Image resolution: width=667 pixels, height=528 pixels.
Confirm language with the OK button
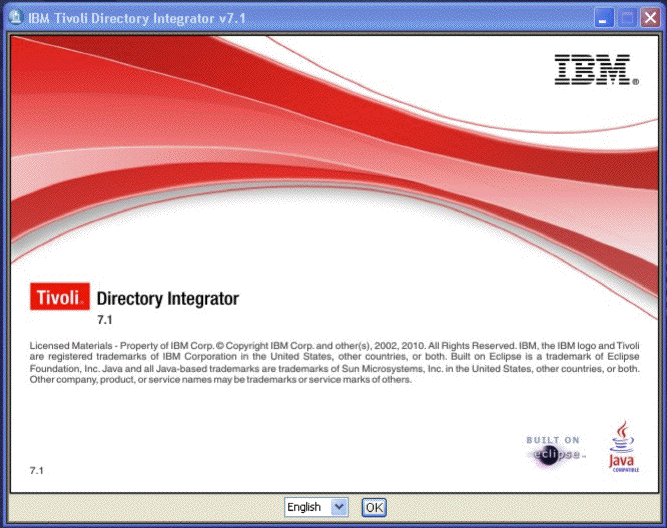pos(374,508)
